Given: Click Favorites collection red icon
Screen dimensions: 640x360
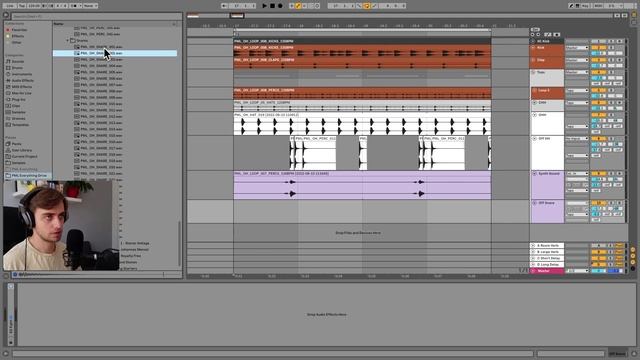Looking at the screenshot, I should tap(7, 30).
